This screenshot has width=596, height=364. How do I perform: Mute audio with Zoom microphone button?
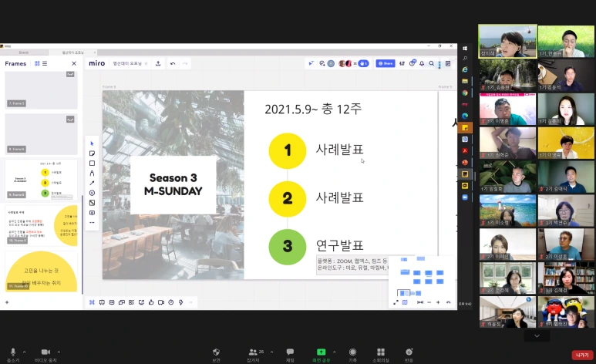point(13,355)
